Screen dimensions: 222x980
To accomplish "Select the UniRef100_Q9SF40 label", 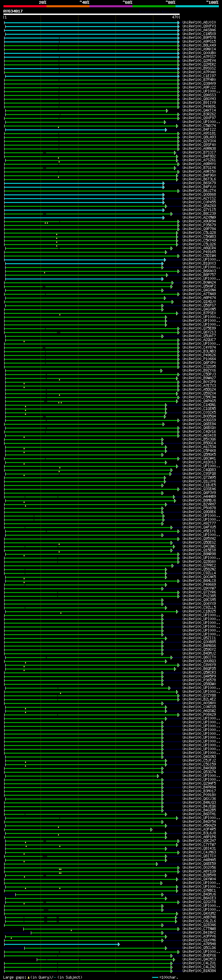I will (x=199, y=145).
